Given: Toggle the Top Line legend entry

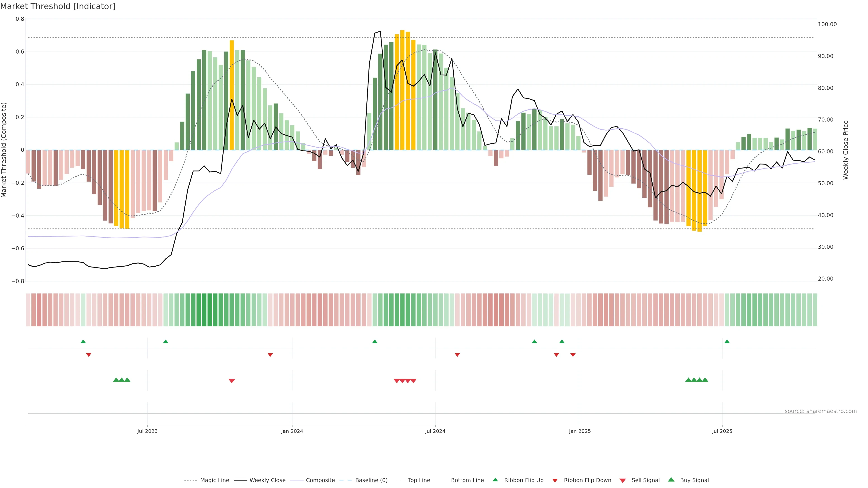Looking at the screenshot, I should pyautogui.click(x=419, y=480).
